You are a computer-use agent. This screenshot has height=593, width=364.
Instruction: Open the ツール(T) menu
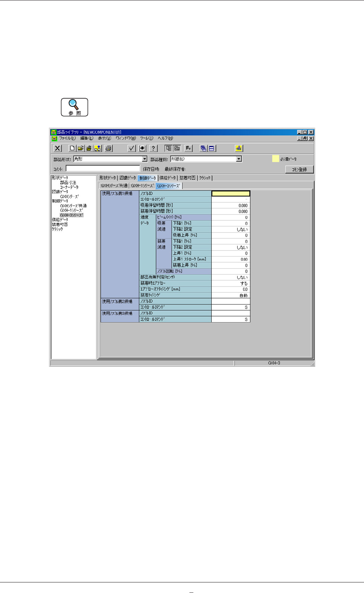click(147, 138)
